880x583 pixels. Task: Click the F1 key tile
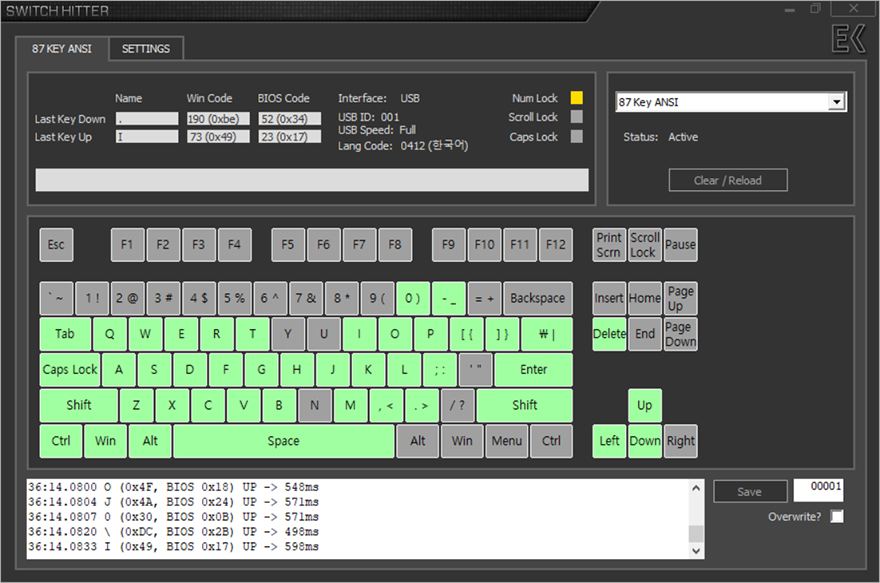tap(127, 245)
